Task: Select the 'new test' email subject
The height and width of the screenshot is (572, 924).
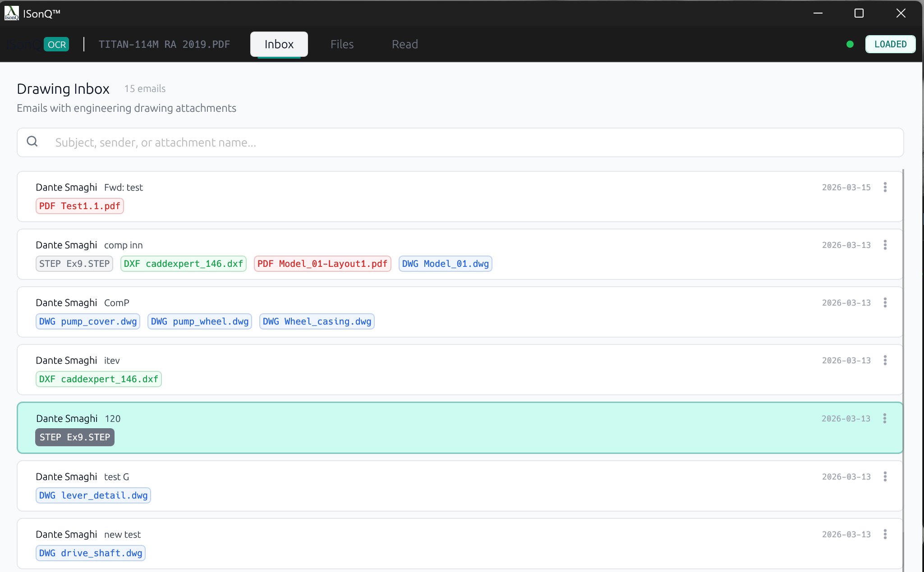Action: [x=123, y=534]
